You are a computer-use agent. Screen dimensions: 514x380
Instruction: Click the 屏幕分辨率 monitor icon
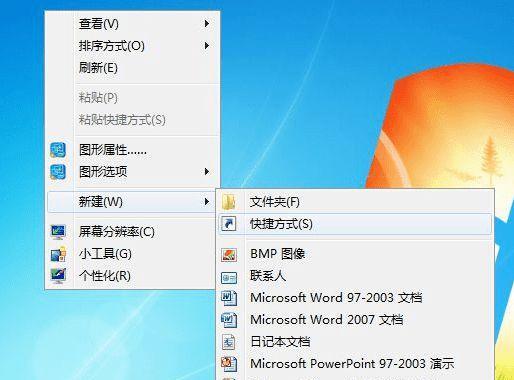pyautogui.click(x=58, y=232)
